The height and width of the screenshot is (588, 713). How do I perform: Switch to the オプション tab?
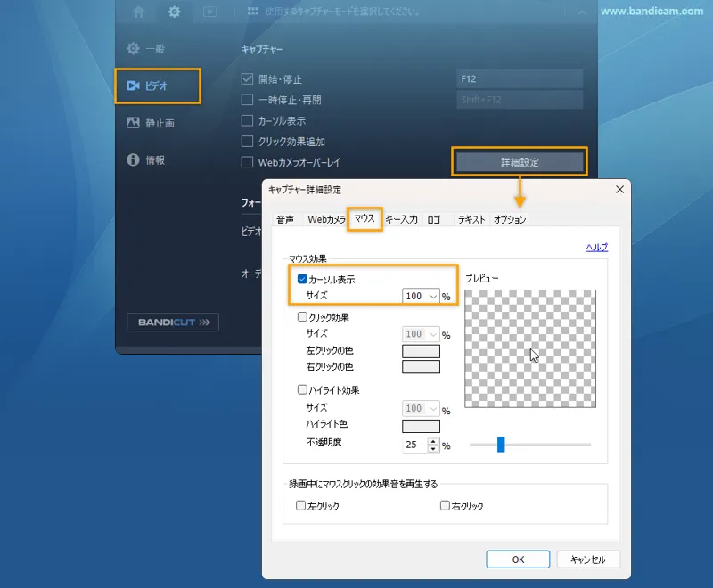click(x=510, y=219)
